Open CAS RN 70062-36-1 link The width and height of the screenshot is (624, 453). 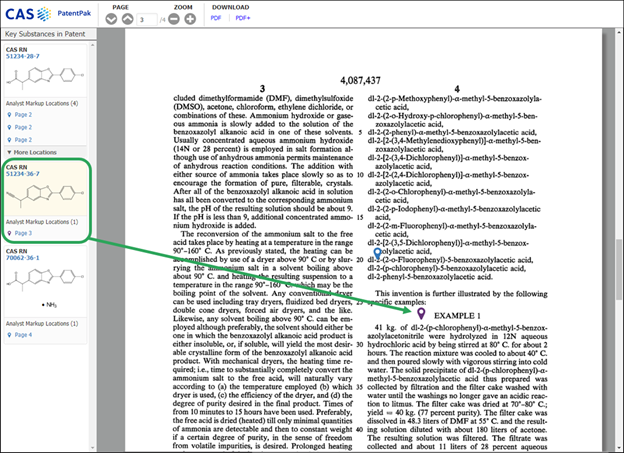pos(23,258)
